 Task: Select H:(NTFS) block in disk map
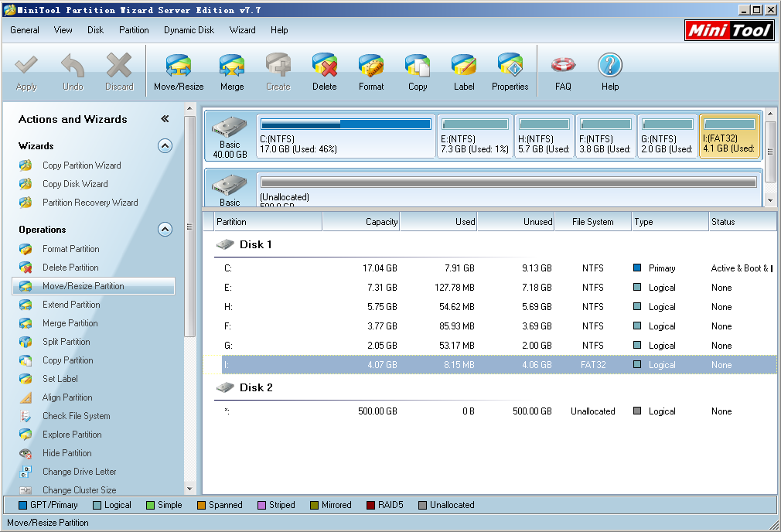point(544,137)
